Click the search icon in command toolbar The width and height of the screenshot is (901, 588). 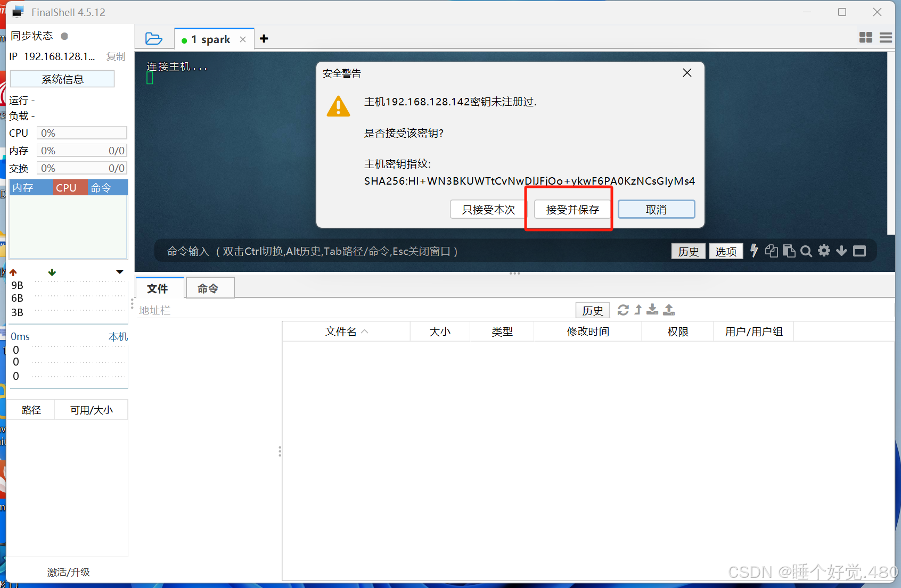point(806,251)
